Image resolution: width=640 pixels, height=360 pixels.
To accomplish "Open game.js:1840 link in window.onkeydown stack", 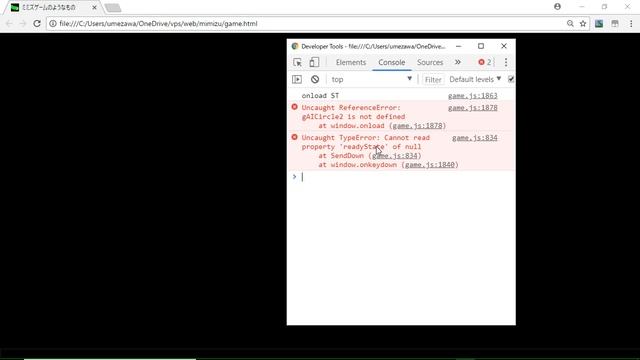I will click(429, 165).
